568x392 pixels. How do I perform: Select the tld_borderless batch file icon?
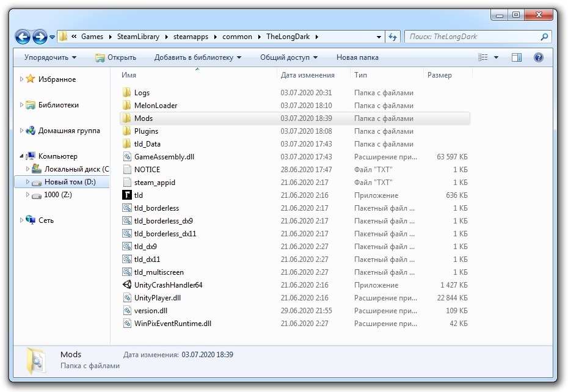point(127,208)
